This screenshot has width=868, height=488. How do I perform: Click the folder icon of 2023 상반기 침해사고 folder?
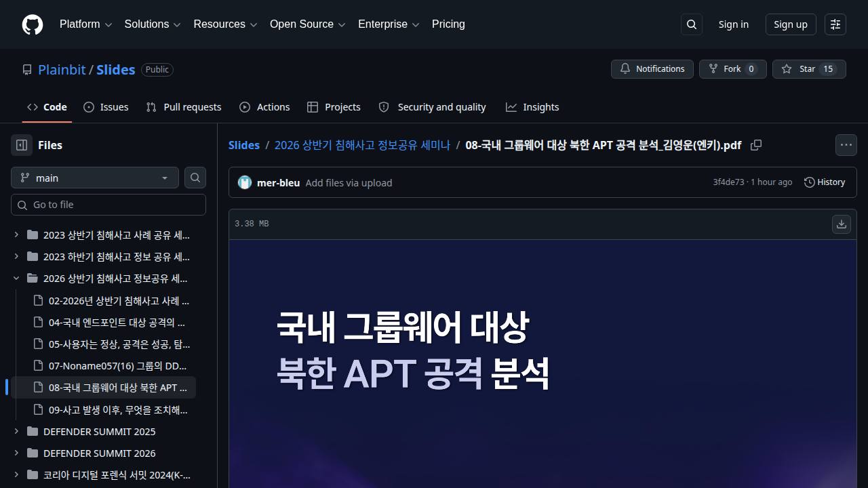tap(33, 235)
